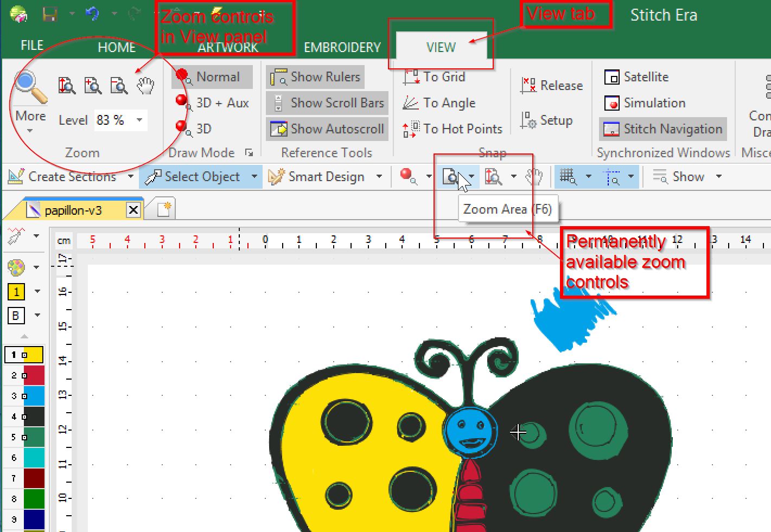Disable Show Autoscroll option
The width and height of the screenshot is (771, 532).
coord(327,129)
